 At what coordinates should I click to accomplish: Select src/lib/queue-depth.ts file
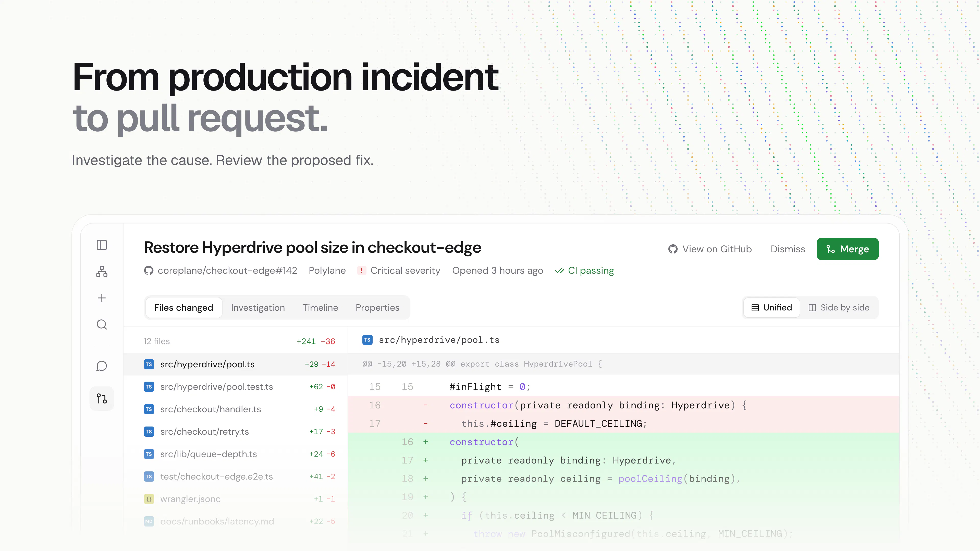pos(236,454)
